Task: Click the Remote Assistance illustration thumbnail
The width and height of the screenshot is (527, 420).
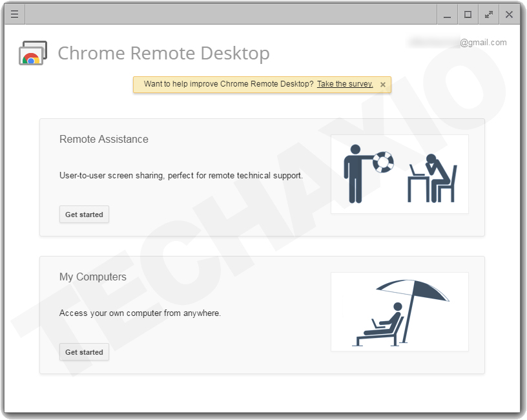Action: pyautogui.click(x=400, y=174)
